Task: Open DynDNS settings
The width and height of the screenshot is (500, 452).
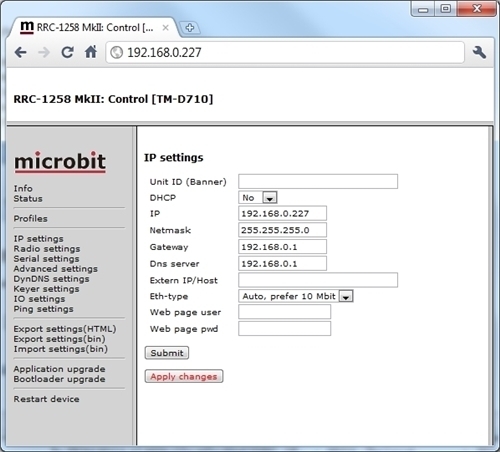Action: tap(52, 279)
